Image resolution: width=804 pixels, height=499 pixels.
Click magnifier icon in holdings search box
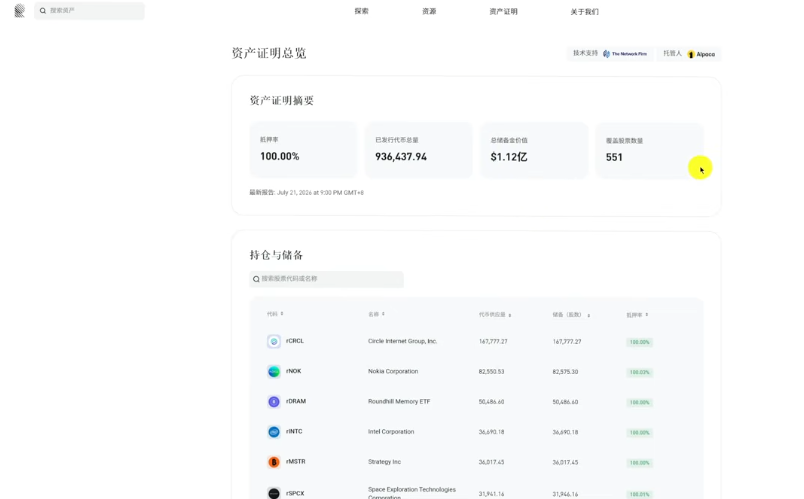pyautogui.click(x=256, y=279)
